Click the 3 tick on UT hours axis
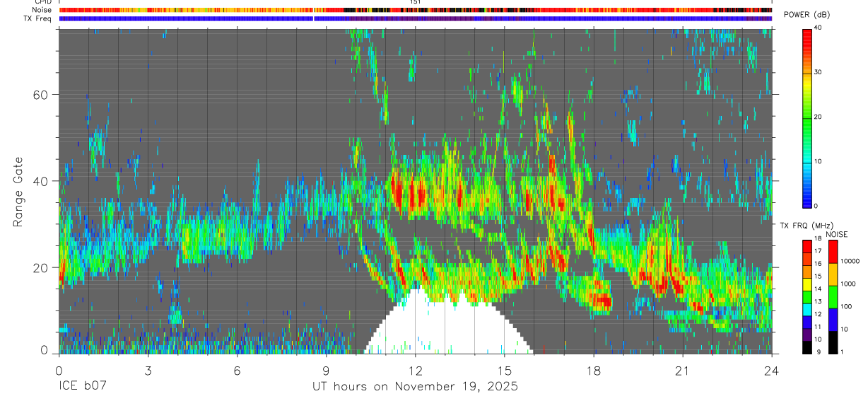The height and width of the screenshot is (401, 868). pos(148,370)
